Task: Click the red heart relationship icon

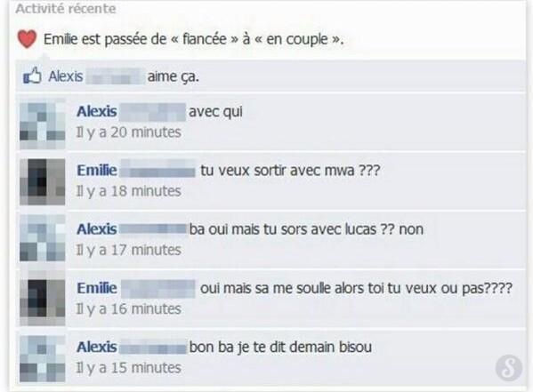Action: point(27,39)
